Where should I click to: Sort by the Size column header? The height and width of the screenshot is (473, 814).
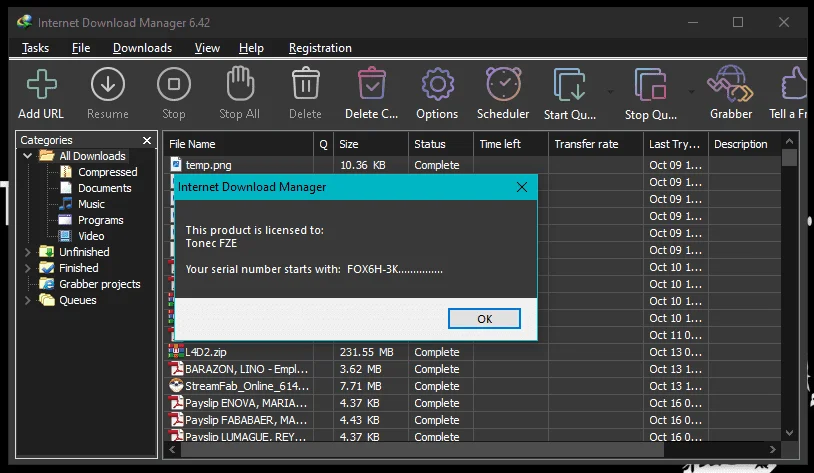pos(371,144)
